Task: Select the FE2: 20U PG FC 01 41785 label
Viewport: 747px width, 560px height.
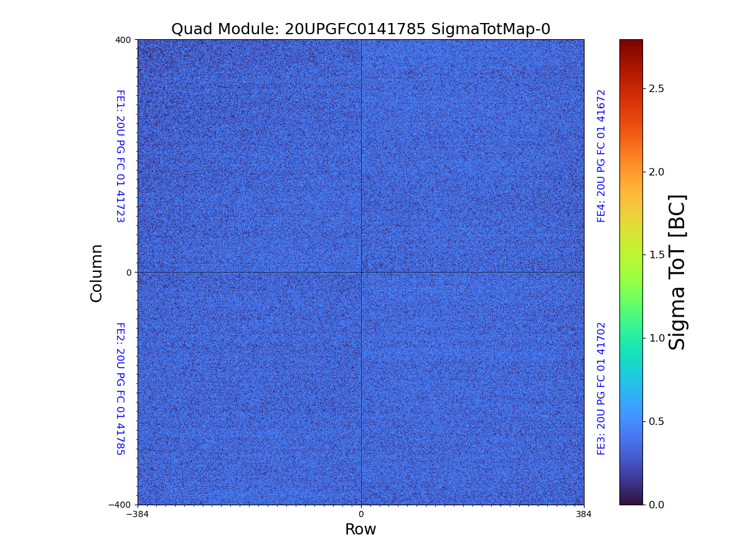Action: [120, 388]
